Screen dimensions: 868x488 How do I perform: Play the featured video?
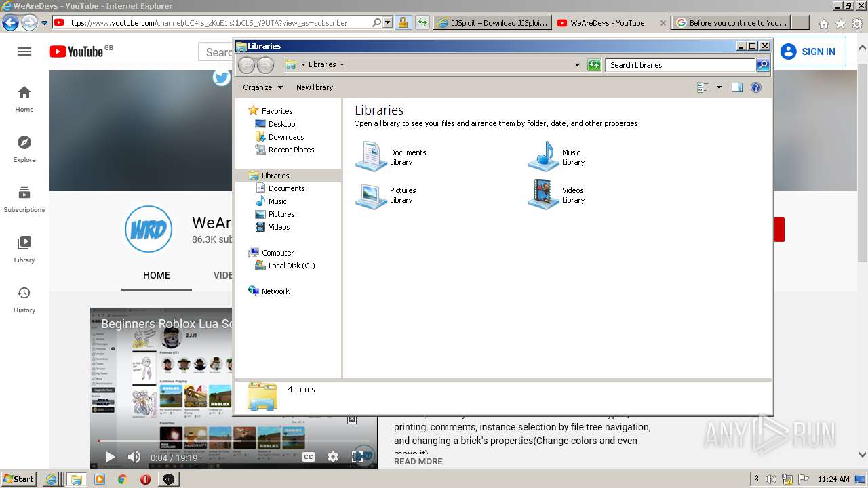(110, 457)
